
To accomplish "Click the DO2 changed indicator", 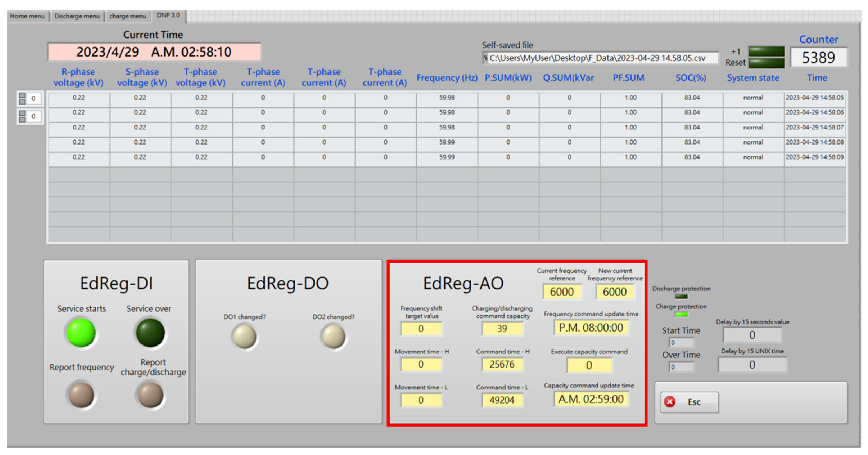I will pos(334,337).
